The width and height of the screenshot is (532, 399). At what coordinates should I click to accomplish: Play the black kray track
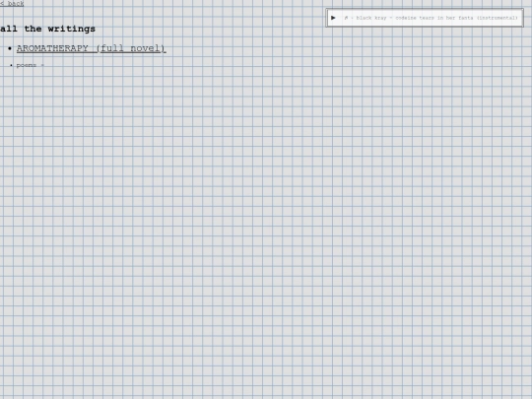333,18
